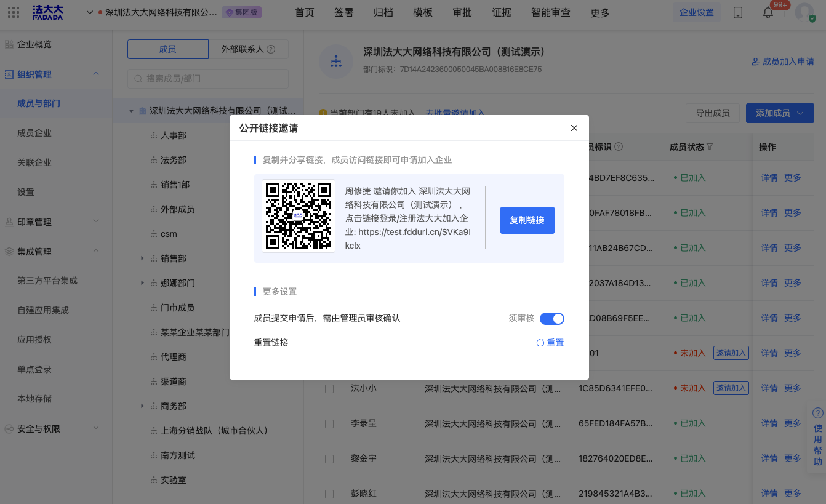Open 归档 in top navigation
The width and height of the screenshot is (826, 504).
(383, 12)
